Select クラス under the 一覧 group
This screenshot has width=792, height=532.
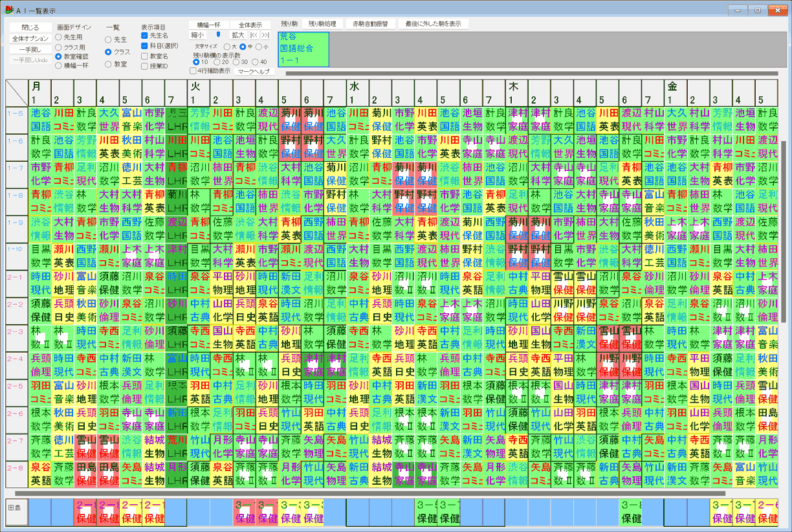(118, 52)
